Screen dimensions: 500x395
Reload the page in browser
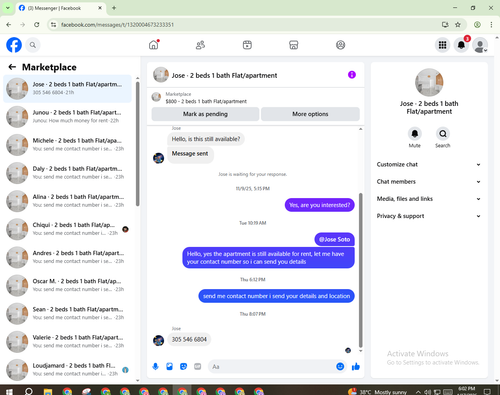(37, 25)
